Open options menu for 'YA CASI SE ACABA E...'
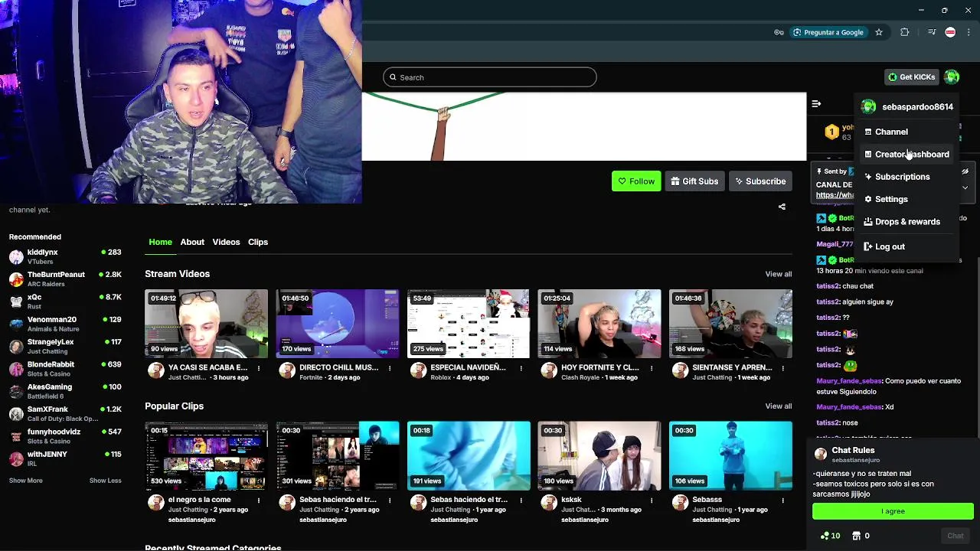This screenshot has width=980, height=551. pos(259,368)
